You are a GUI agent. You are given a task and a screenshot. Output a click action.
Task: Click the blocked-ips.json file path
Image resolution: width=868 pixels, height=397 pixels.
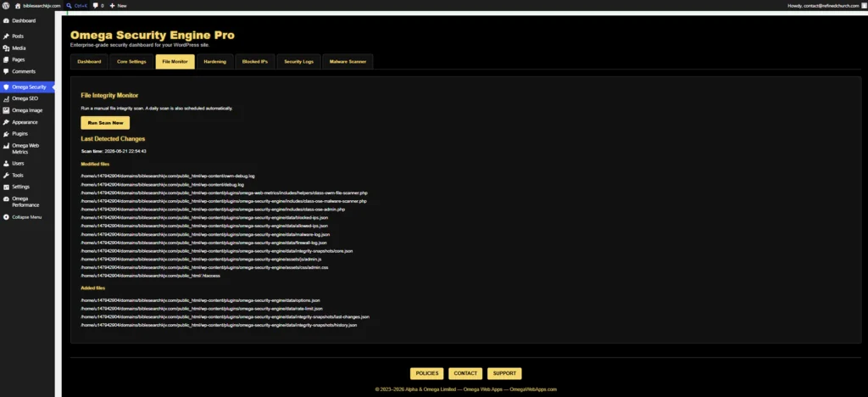pos(204,218)
